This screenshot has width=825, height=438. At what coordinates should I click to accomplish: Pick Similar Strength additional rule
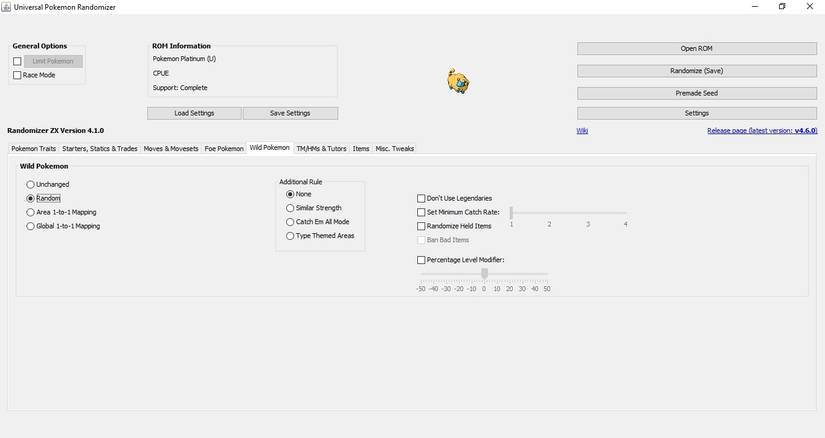[290, 208]
